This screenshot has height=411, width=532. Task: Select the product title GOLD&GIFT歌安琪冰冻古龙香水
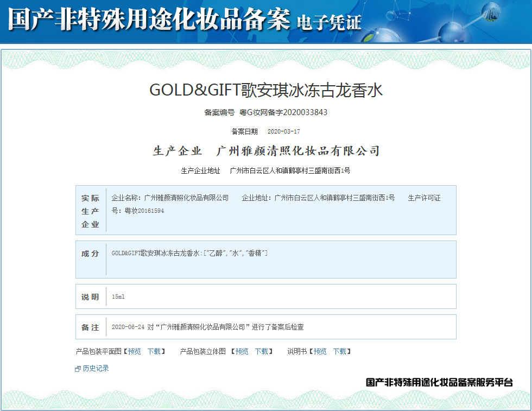[266, 90]
